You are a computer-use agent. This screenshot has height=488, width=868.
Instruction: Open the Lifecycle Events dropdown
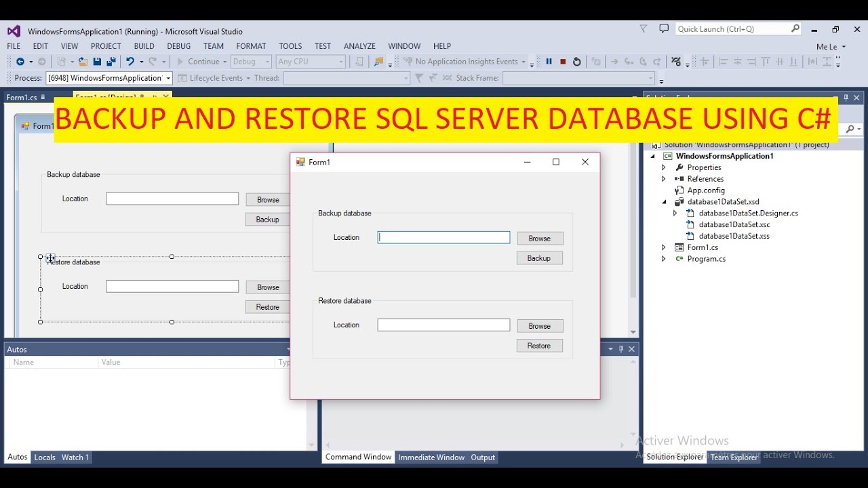coord(248,78)
